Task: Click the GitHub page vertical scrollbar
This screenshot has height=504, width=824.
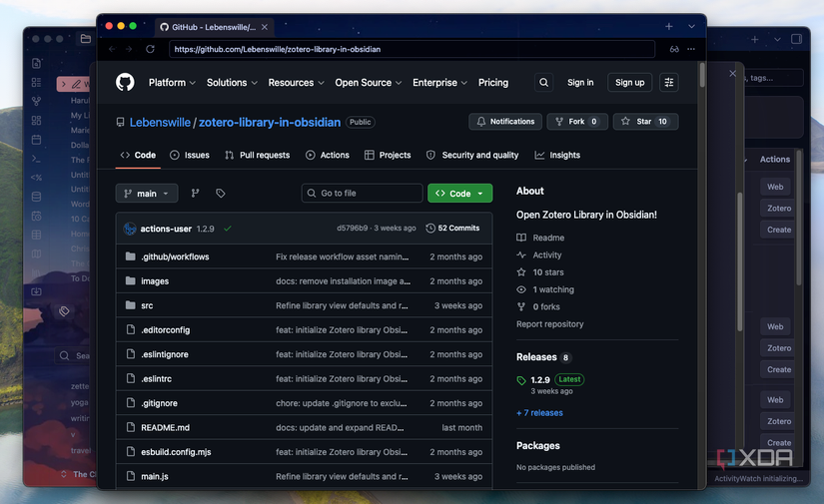Action: [702, 75]
